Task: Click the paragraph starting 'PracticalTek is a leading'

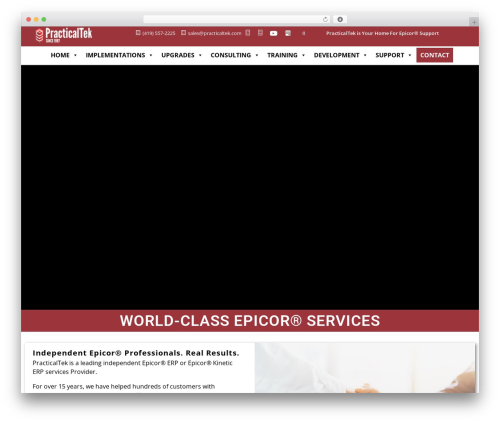Action: (132, 367)
